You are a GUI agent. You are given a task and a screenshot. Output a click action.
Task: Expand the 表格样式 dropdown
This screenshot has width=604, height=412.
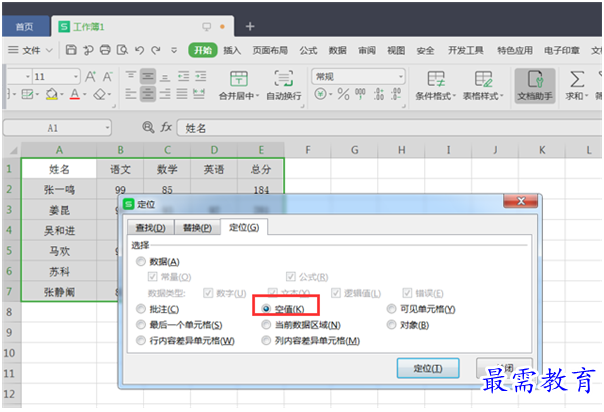click(x=501, y=96)
